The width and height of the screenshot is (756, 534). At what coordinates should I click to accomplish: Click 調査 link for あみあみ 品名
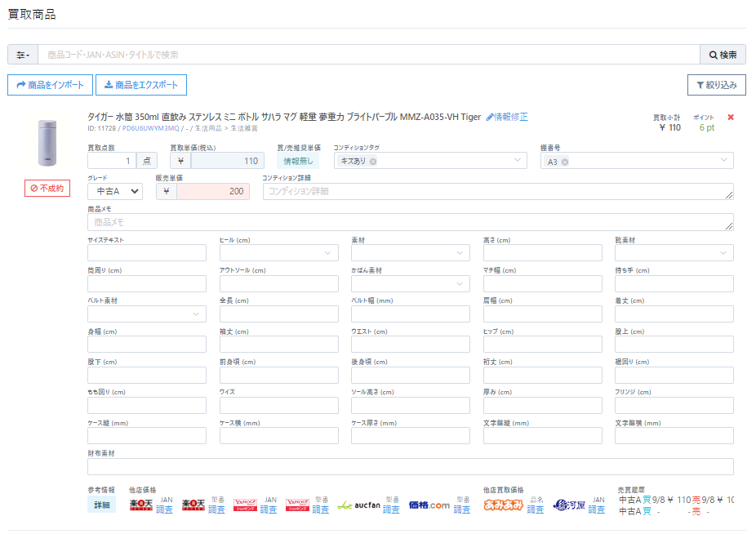point(536,510)
